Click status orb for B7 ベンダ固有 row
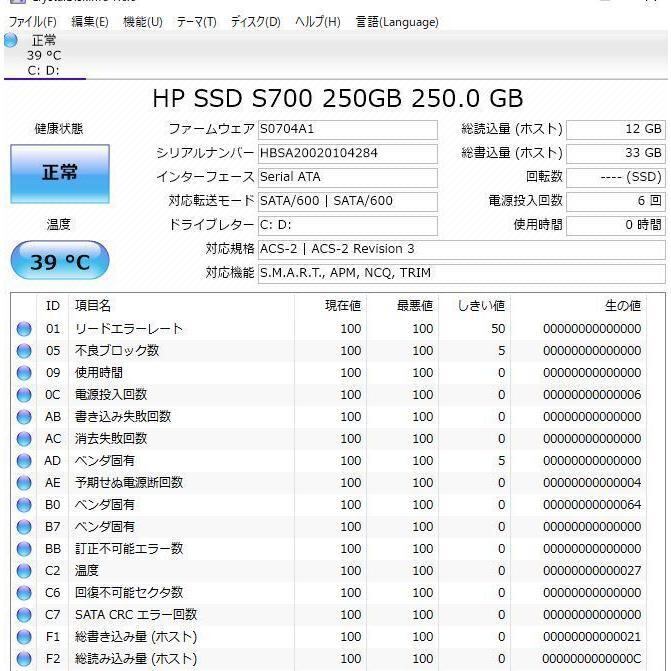671x671 pixels. (24, 527)
